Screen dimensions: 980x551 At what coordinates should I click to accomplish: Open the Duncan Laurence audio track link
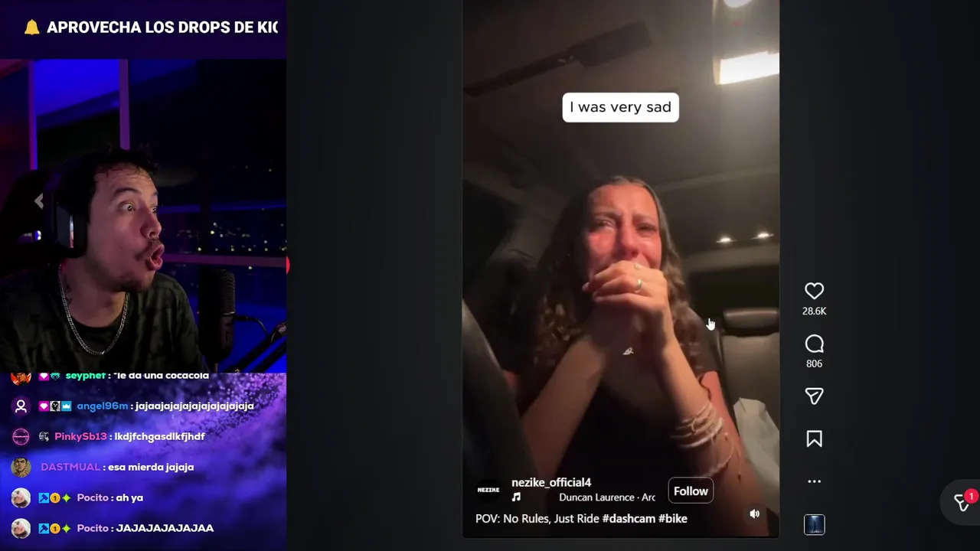(607, 497)
